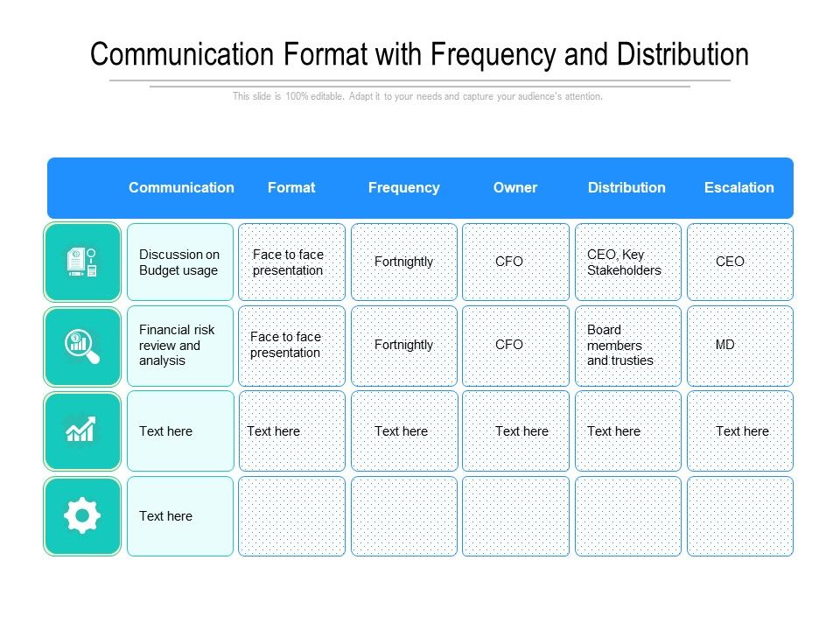Select CFO in the Budget usage row
This screenshot has width=840, height=630.
pyautogui.click(x=516, y=262)
